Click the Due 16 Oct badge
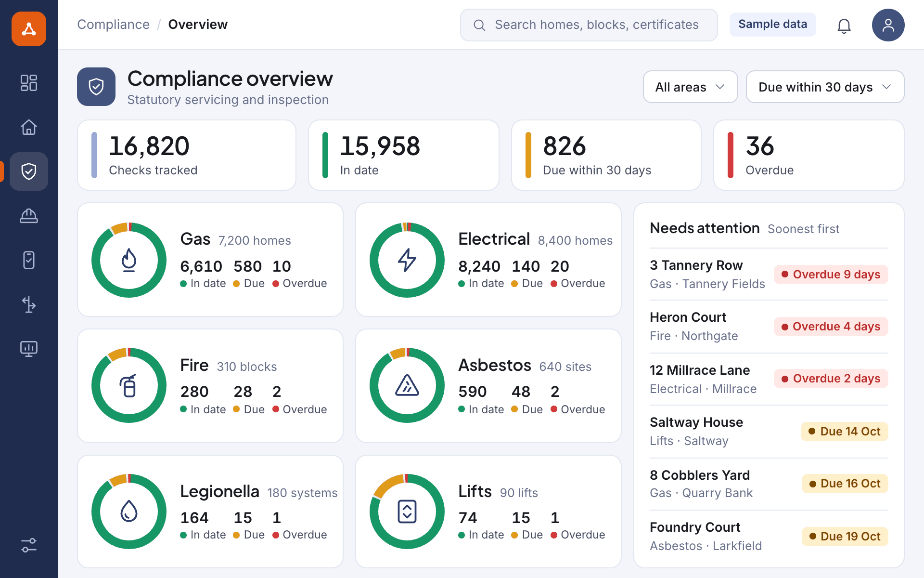 pyautogui.click(x=845, y=484)
